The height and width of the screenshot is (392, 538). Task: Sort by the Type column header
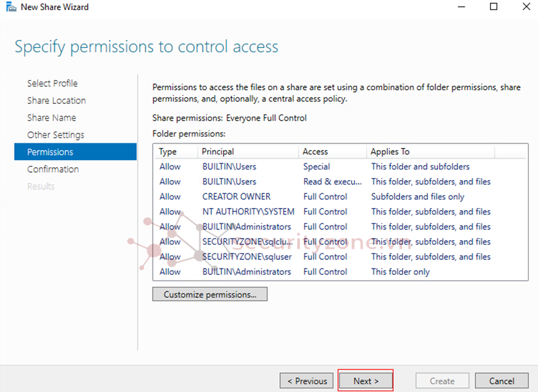[168, 152]
